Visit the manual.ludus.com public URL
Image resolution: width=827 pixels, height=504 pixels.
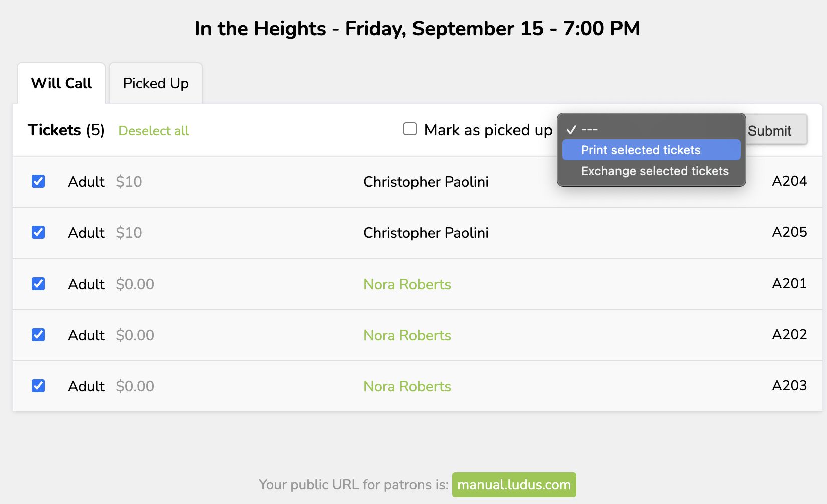coord(514,485)
